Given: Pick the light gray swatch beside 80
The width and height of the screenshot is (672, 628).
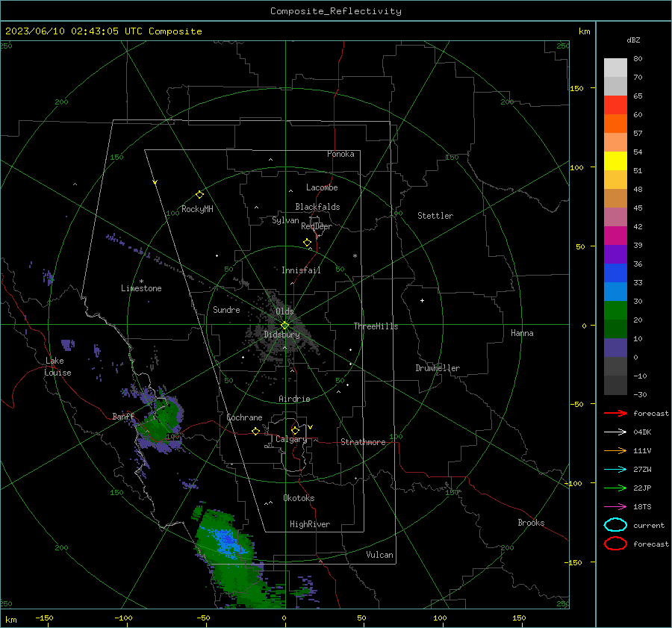Looking at the screenshot, I should (615, 67).
